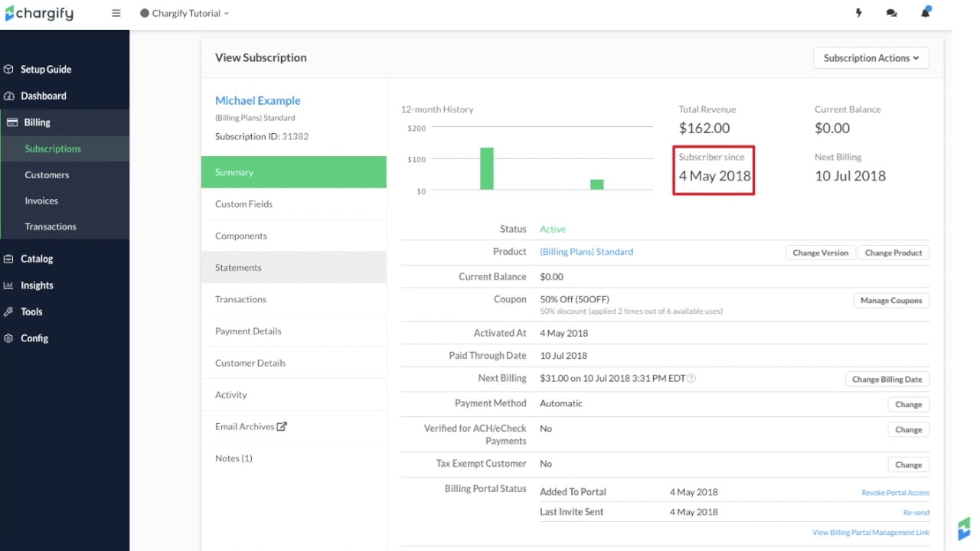This screenshot has height=551, width=980.
Task: Click the Active status text
Action: [x=553, y=230]
